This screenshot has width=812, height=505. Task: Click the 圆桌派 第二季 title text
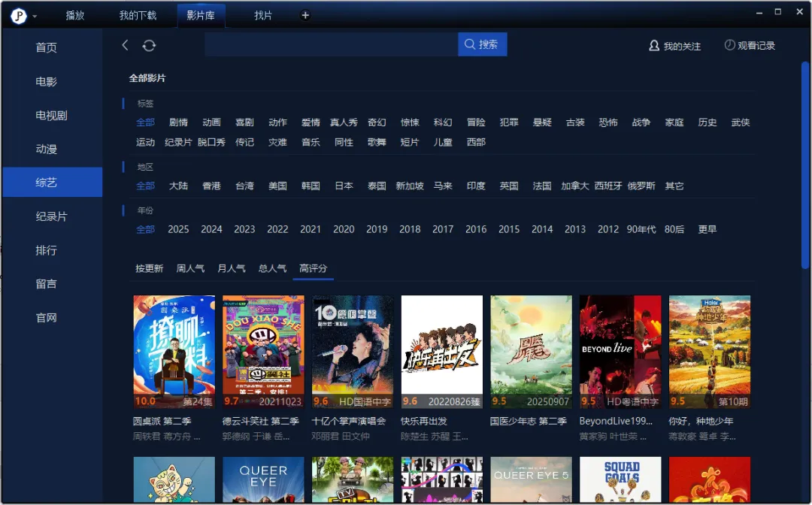[x=162, y=421]
